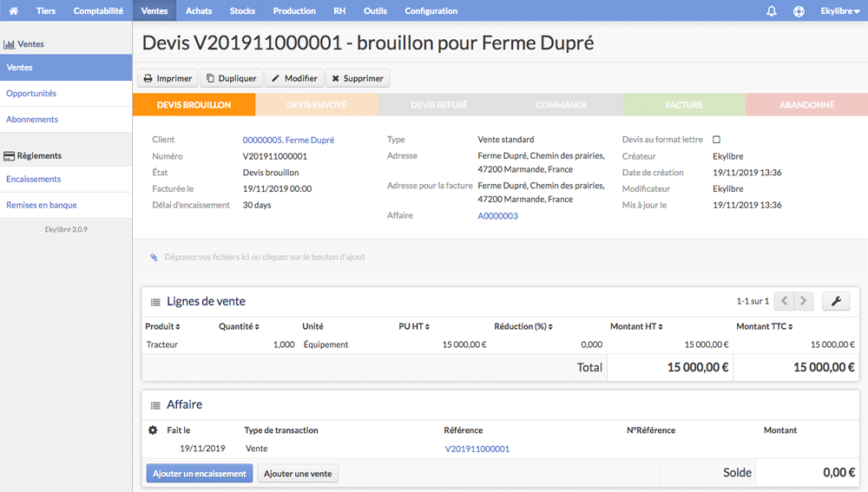Sort sale lines by Montant TTC column
868x492 pixels.
764,326
